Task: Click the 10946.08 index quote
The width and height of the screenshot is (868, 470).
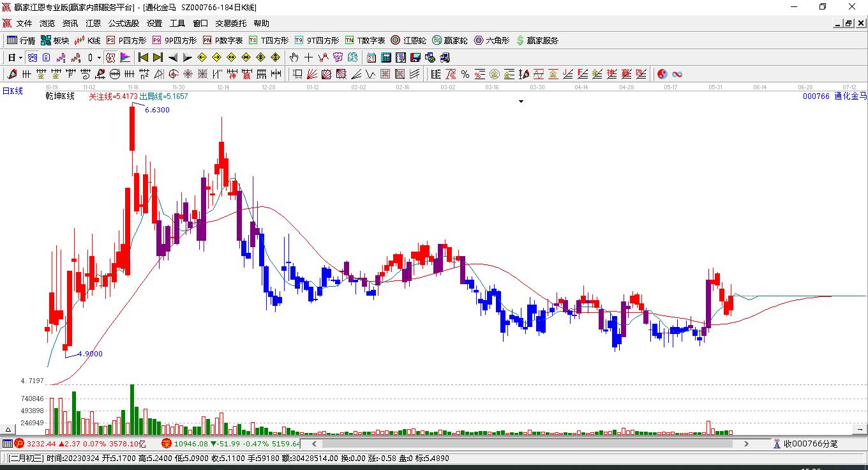Action: coord(191,444)
